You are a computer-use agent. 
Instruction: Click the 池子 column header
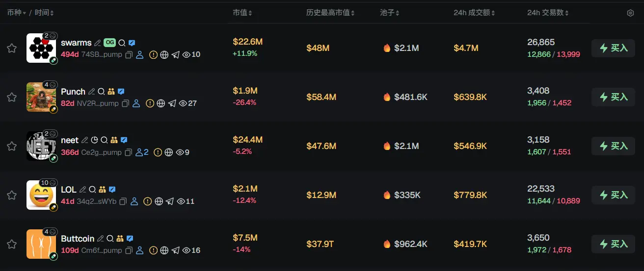tap(389, 13)
